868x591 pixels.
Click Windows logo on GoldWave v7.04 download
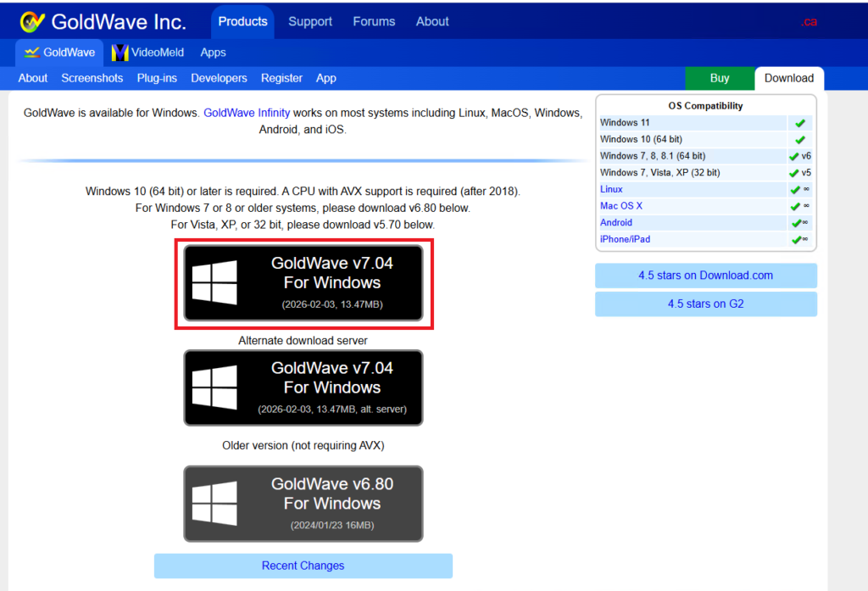pyautogui.click(x=214, y=283)
